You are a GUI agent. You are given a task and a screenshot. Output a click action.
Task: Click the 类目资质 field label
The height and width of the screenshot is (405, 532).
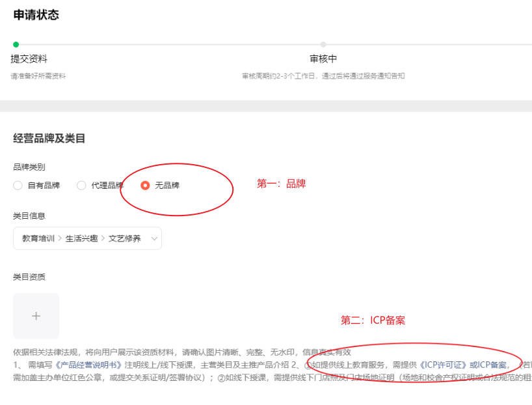coord(29,277)
